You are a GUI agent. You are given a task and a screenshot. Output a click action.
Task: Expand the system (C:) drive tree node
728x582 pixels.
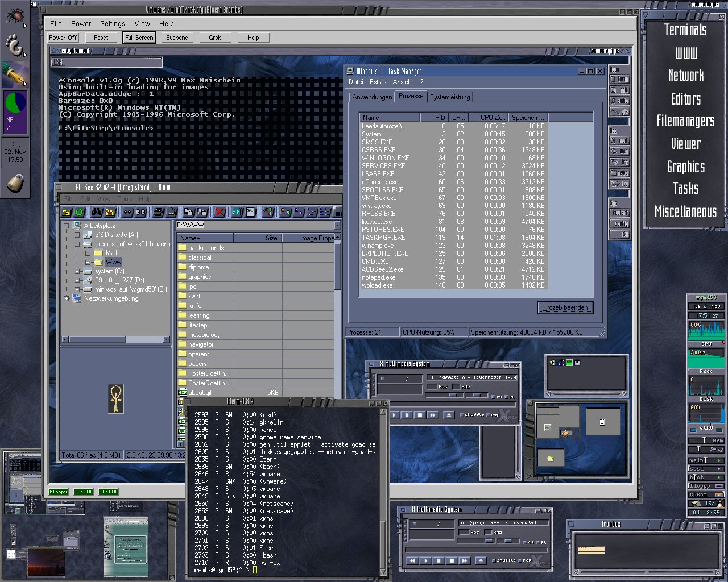click(77, 272)
